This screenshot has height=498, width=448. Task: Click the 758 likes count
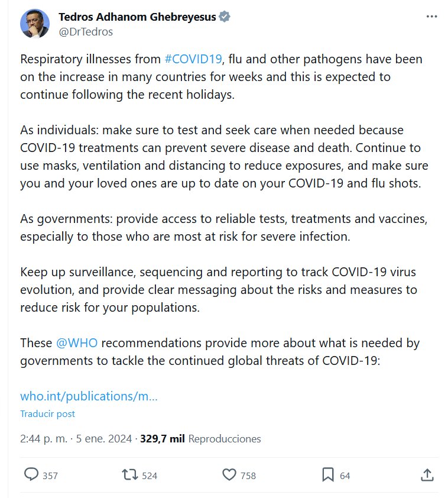click(x=248, y=476)
